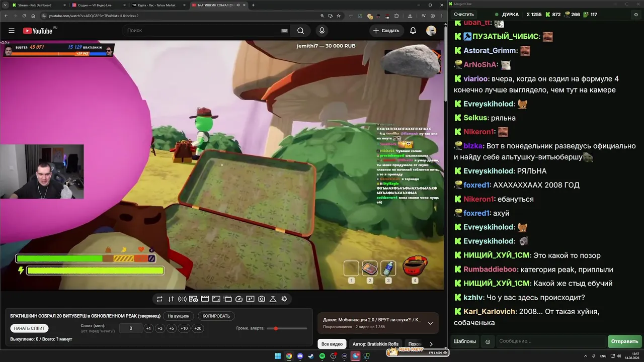Click username 'Karl_Karlovich' in chat
Image resolution: width=644 pixels, height=362 pixels.
tap(490, 312)
